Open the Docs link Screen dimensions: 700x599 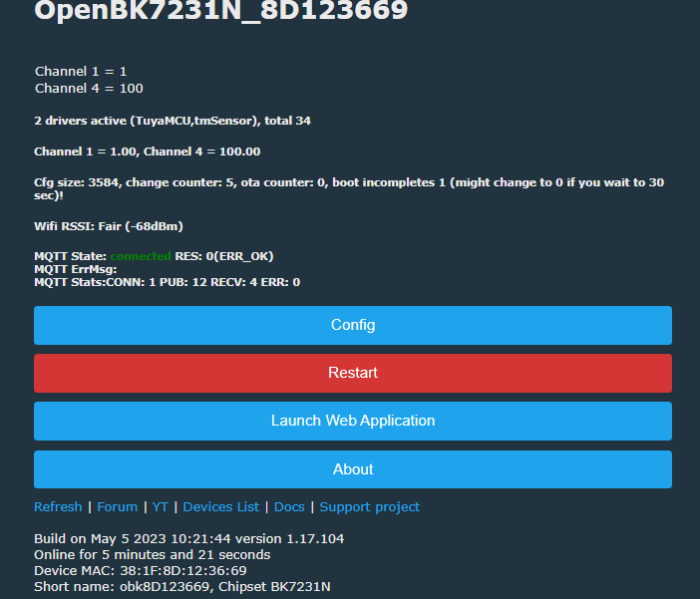click(289, 507)
